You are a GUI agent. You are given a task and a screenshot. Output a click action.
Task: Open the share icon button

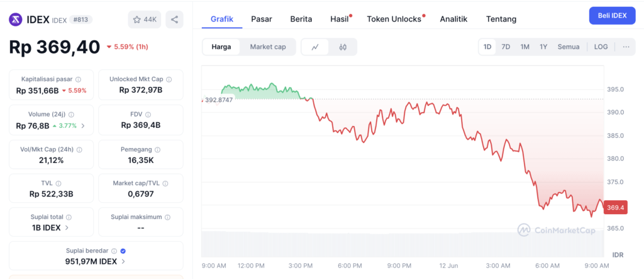(175, 20)
